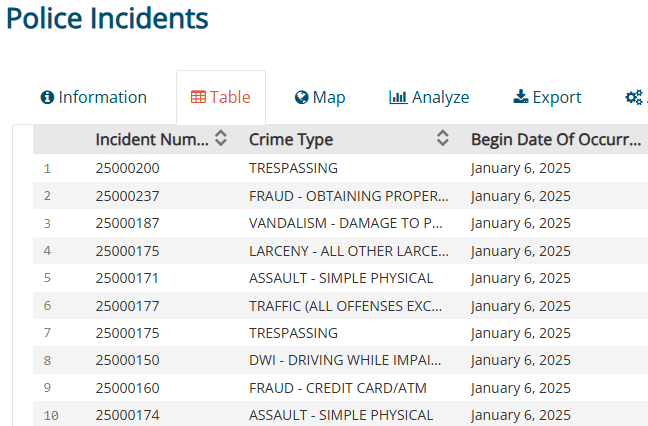Select the VANDALISM crime type cell
The image size is (648, 426).
click(x=345, y=223)
